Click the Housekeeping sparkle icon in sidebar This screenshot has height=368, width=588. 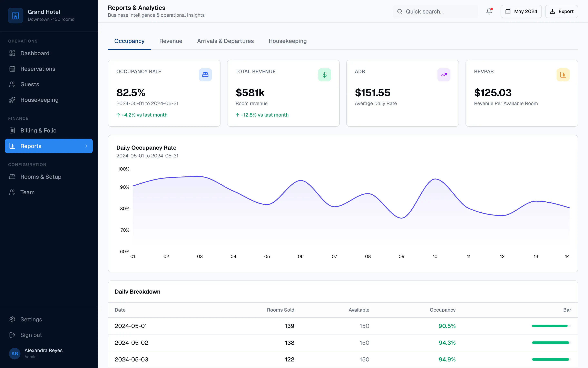click(x=12, y=100)
